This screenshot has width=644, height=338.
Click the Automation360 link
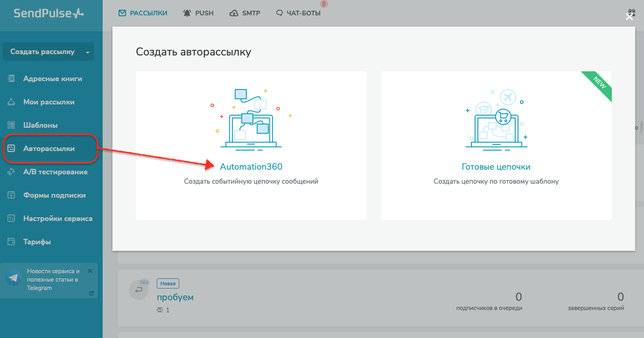pos(251,167)
